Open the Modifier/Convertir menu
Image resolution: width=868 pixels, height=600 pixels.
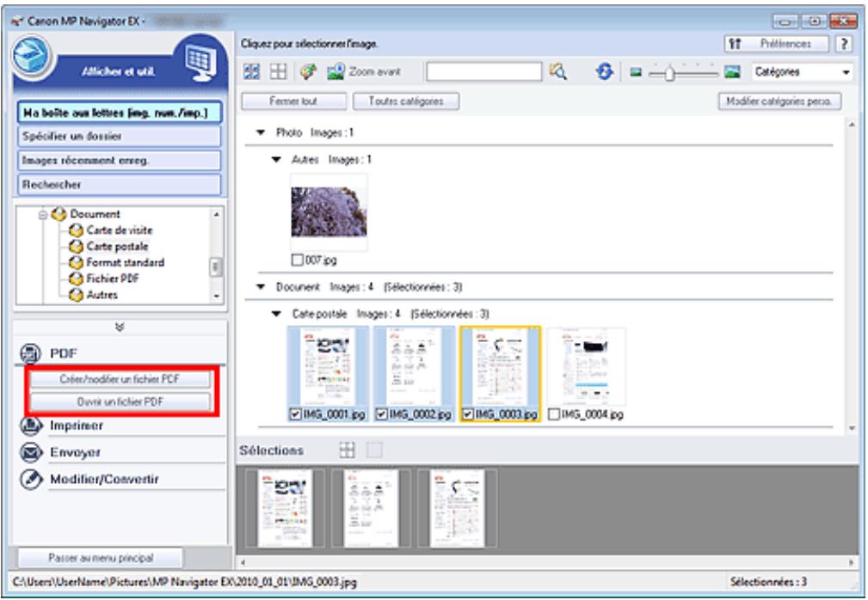pyautogui.click(x=105, y=479)
